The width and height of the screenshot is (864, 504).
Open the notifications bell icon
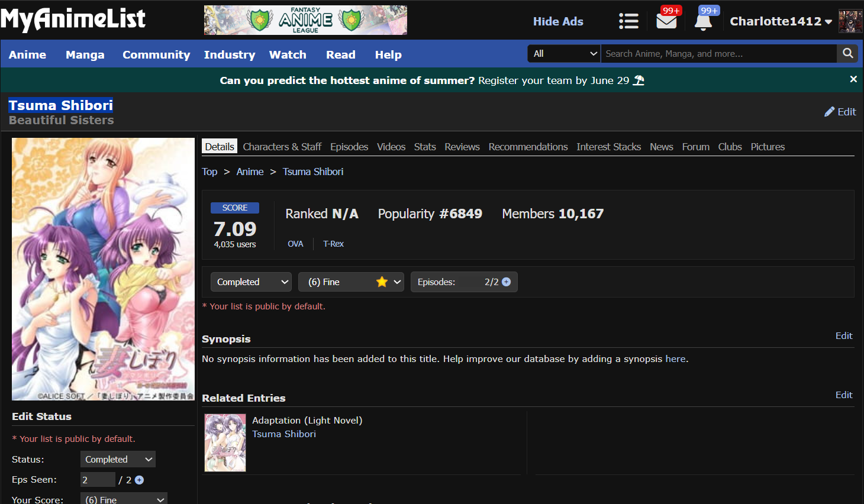pyautogui.click(x=703, y=22)
